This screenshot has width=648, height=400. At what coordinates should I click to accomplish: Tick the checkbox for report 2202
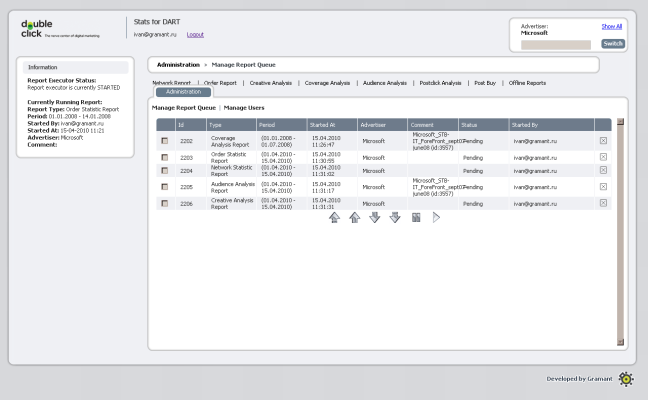click(x=164, y=141)
